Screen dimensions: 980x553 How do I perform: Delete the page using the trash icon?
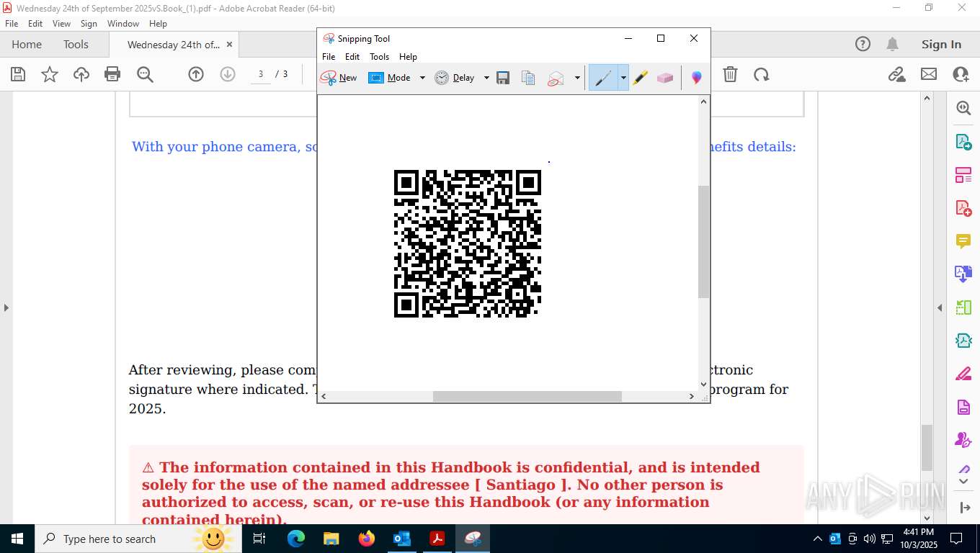click(x=730, y=74)
